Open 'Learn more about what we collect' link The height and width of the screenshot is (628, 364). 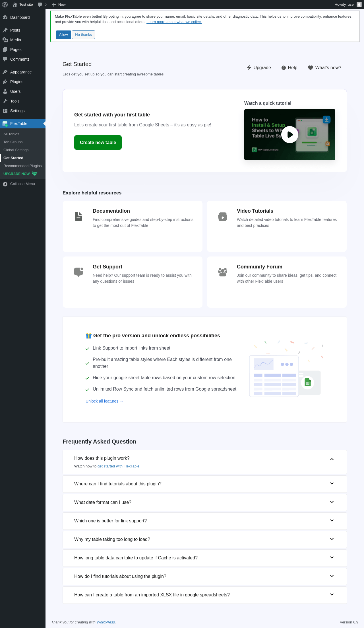(174, 22)
